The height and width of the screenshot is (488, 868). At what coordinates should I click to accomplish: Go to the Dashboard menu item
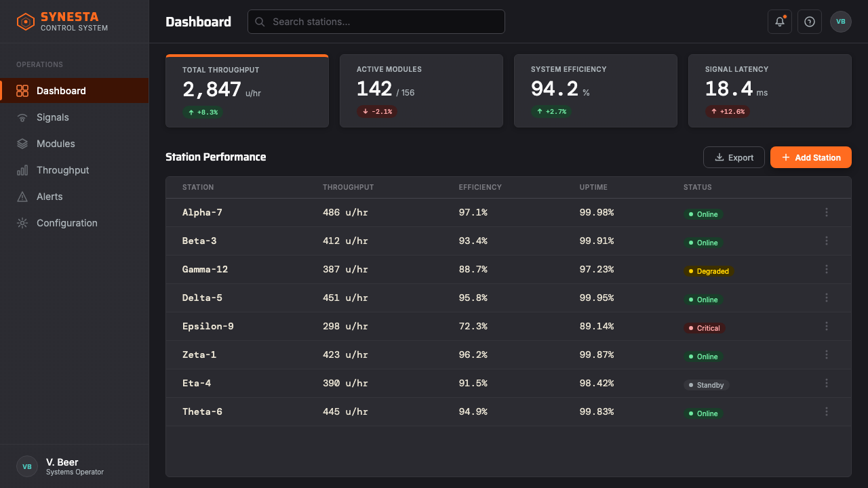click(75, 91)
